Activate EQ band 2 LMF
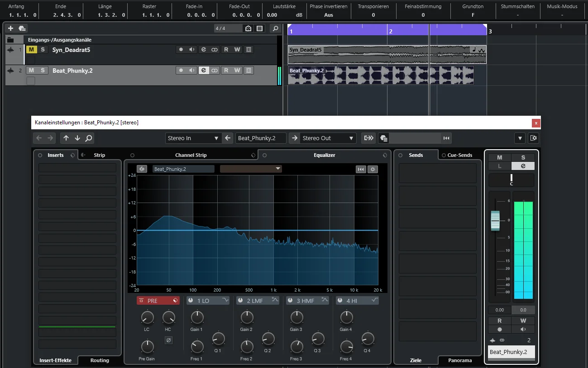The image size is (588, 368). point(240,301)
